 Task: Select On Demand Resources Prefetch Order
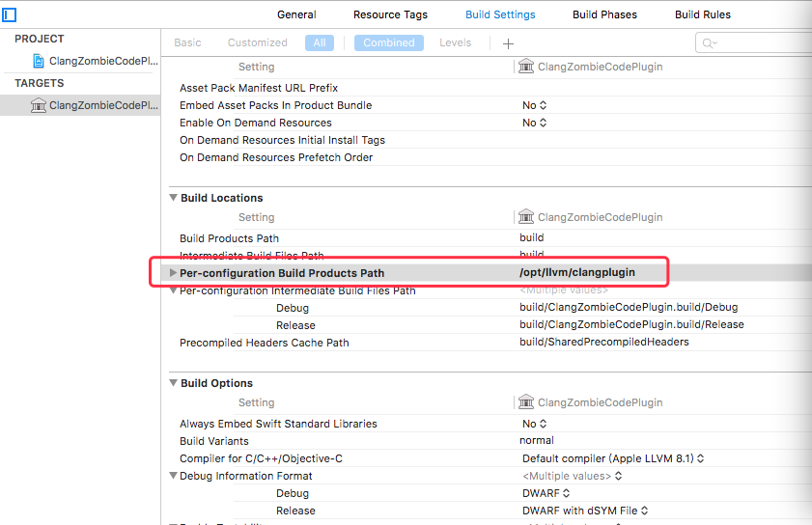coord(276,157)
